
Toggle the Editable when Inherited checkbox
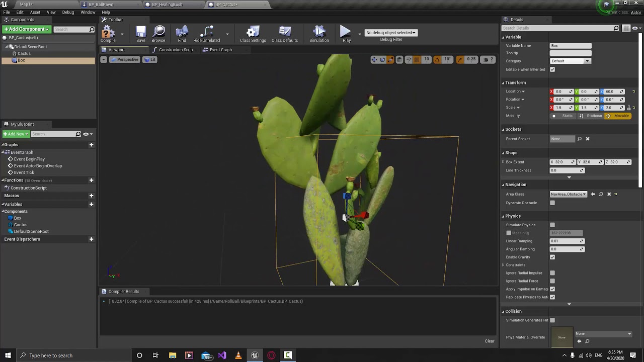pos(552,69)
